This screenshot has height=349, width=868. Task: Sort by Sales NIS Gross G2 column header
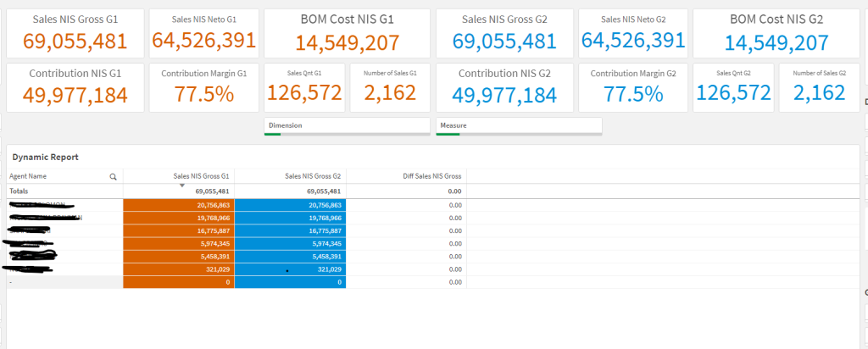click(290, 176)
